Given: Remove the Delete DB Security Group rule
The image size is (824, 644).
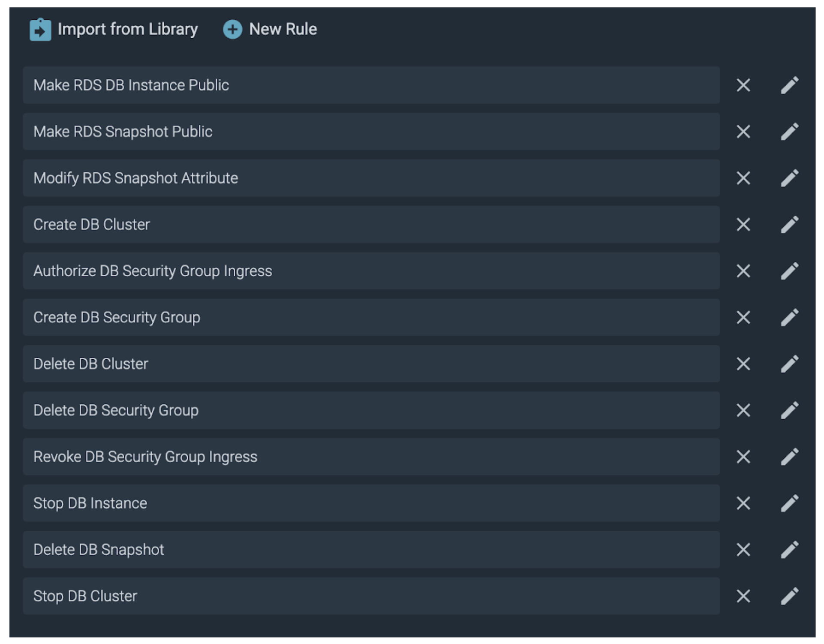Looking at the screenshot, I should 743,410.
